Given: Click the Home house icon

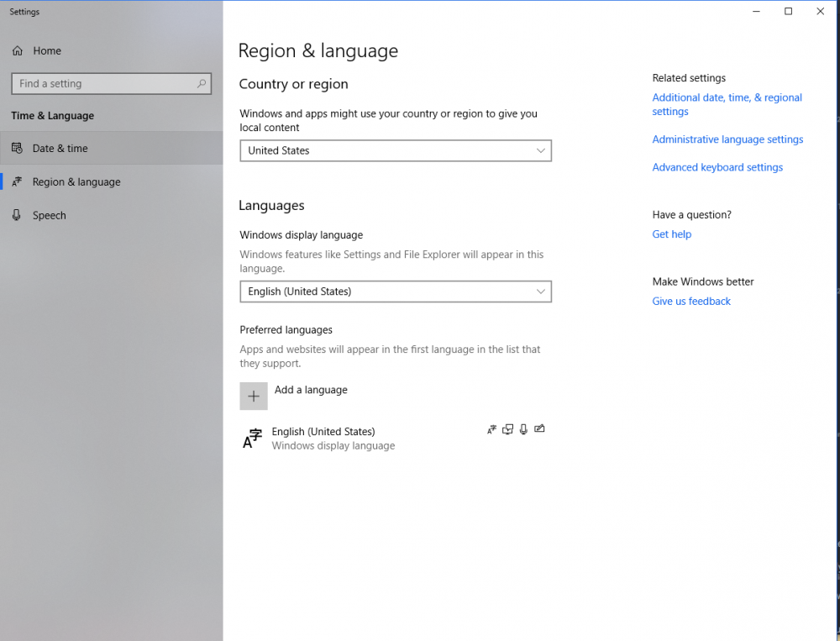Looking at the screenshot, I should [x=18, y=51].
